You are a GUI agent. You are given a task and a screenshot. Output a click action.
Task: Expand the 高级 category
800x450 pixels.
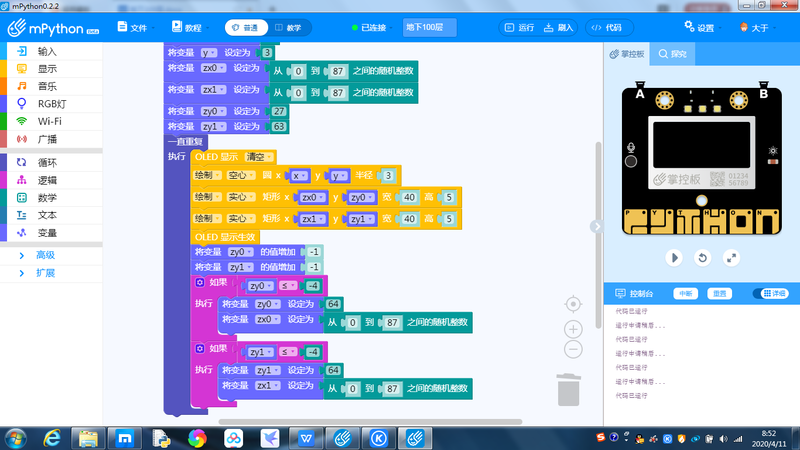tap(46, 254)
